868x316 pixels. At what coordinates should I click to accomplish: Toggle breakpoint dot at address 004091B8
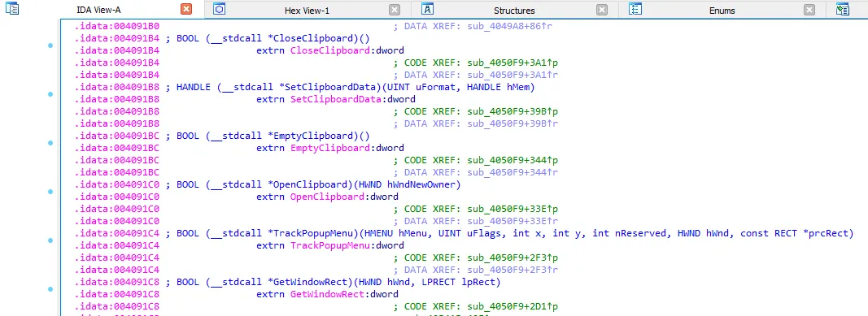point(50,94)
